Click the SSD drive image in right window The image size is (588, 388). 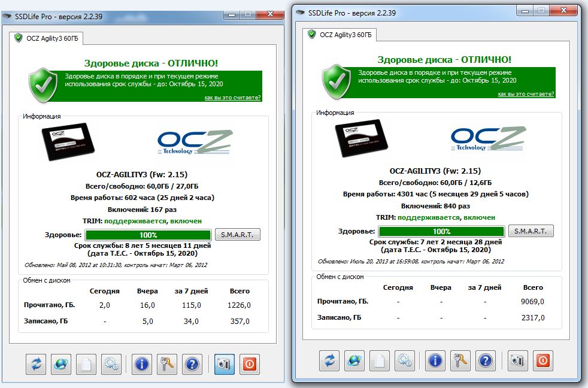point(360,138)
